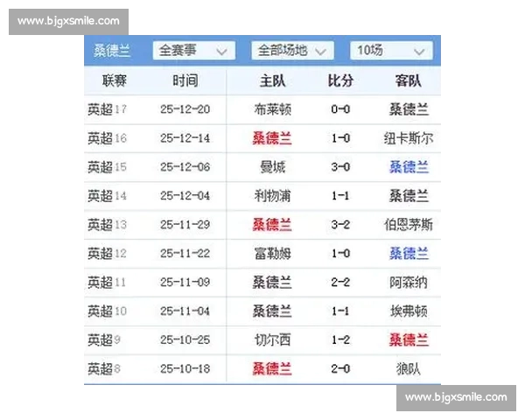Click date 25-12-14
The width and height of the screenshot is (525, 420).
click(x=185, y=138)
